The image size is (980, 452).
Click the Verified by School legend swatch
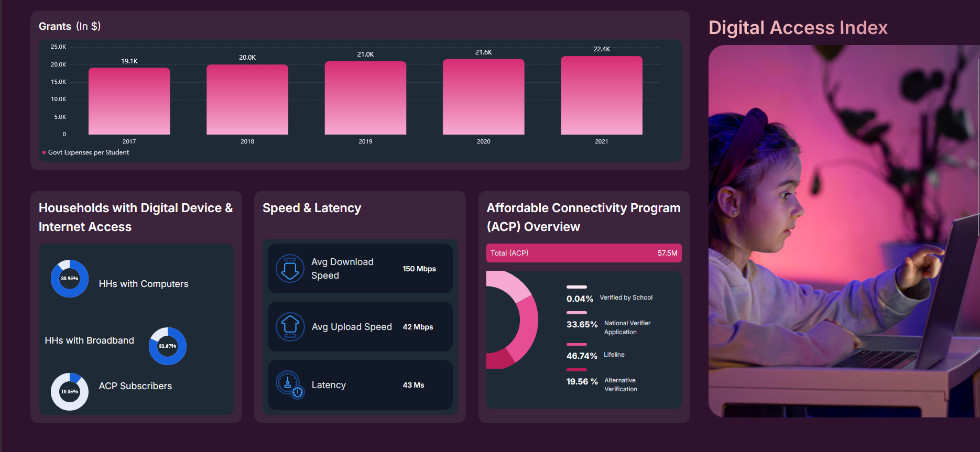pyautogui.click(x=576, y=287)
